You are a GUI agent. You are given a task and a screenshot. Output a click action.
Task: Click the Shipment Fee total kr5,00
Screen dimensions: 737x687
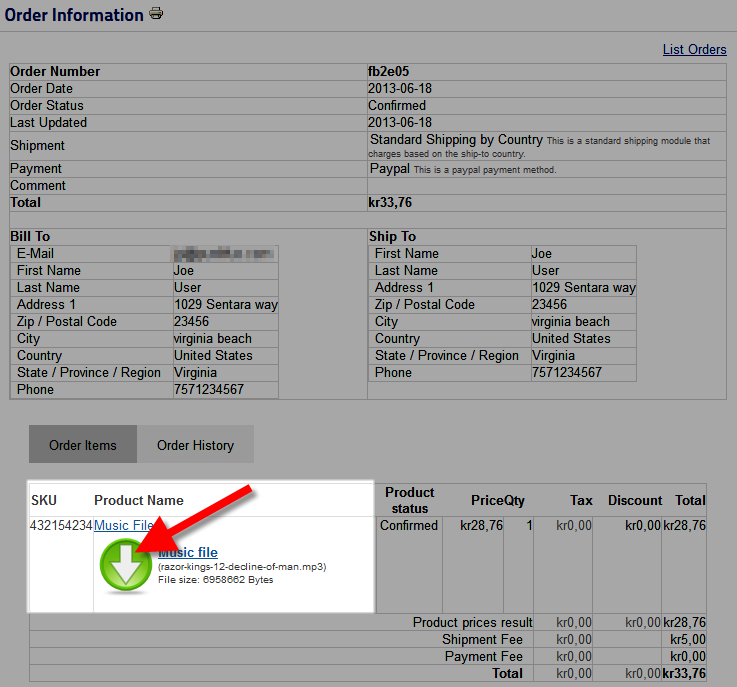click(x=687, y=639)
